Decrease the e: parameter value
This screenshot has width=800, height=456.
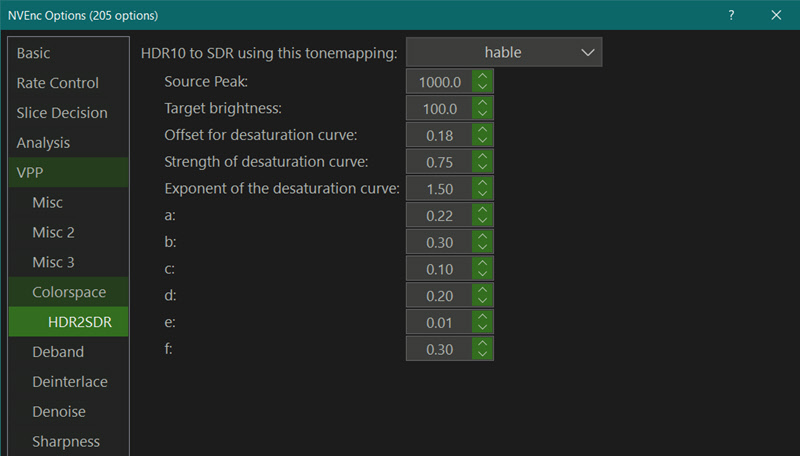pyautogui.click(x=482, y=328)
